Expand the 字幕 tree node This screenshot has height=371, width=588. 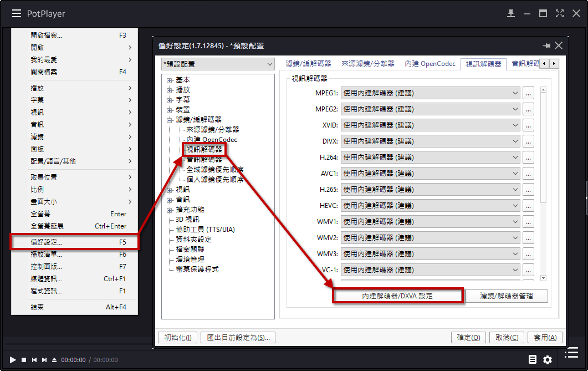tap(170, 100)
